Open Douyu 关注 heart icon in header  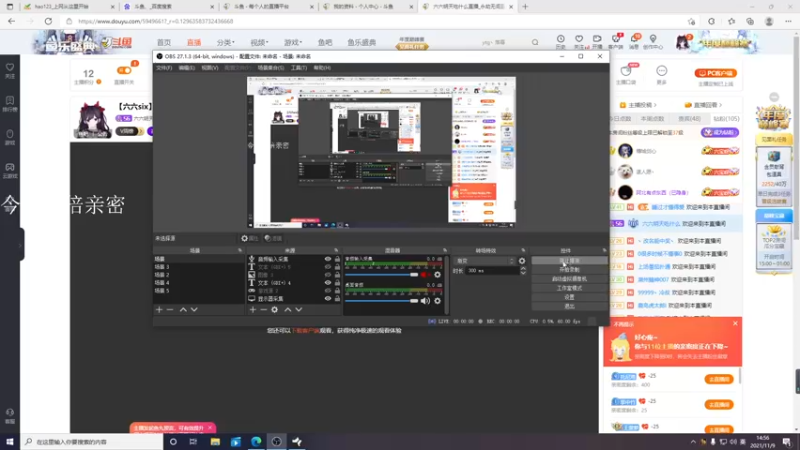[x=579, y=42]
